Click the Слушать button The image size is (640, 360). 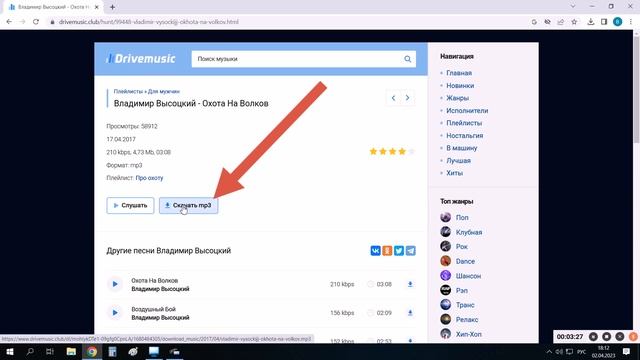pyautogui.click(x=130, y=205)
